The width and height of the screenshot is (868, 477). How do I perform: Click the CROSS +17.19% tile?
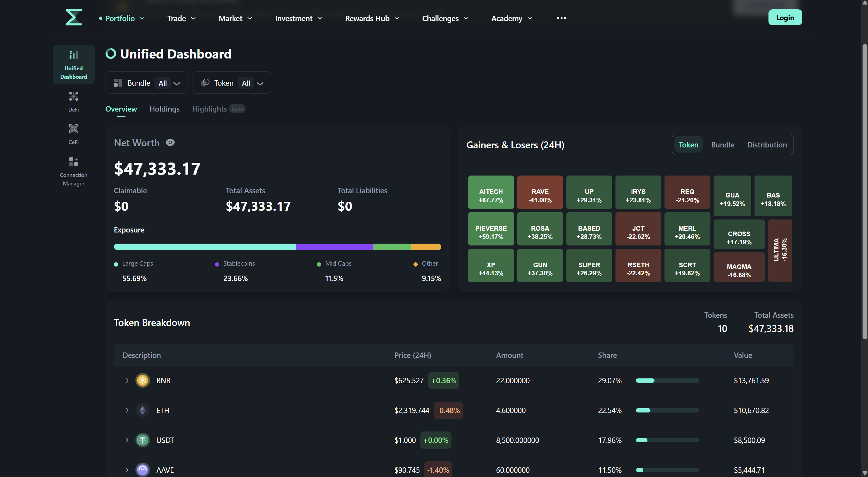[x=739, y=235]
